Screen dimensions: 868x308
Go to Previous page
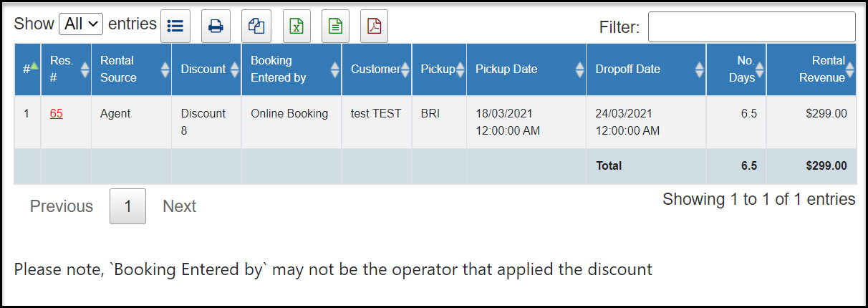point(62,206)
